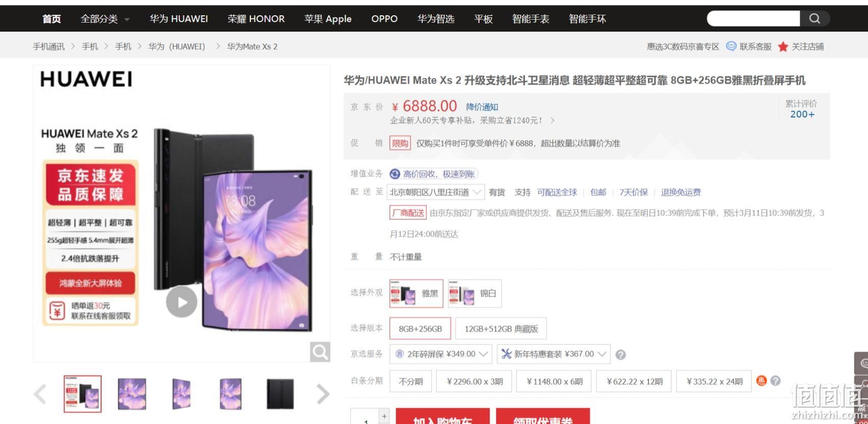Select the ¥335.22 x 24期 installment
This screenshot has height=424, width=868.
tap(714, 381)
